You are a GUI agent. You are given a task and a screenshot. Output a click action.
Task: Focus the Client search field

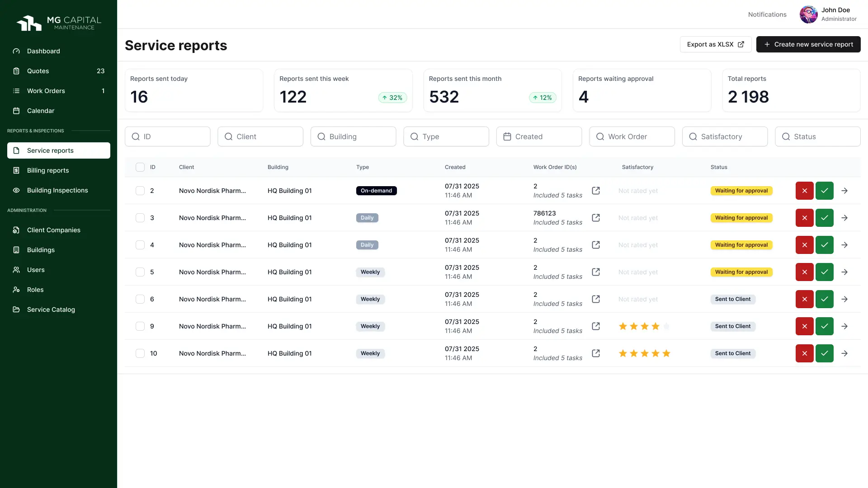tap(260, 136)
